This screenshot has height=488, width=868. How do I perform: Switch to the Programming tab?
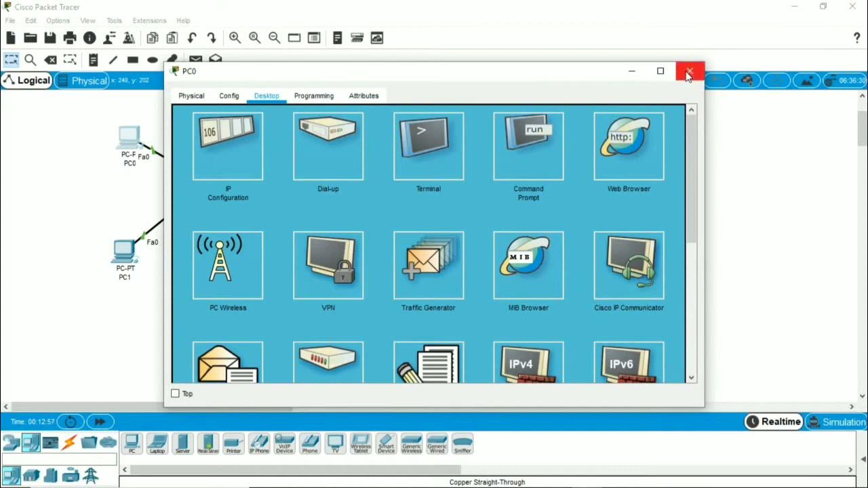click(x=314, y=96)
